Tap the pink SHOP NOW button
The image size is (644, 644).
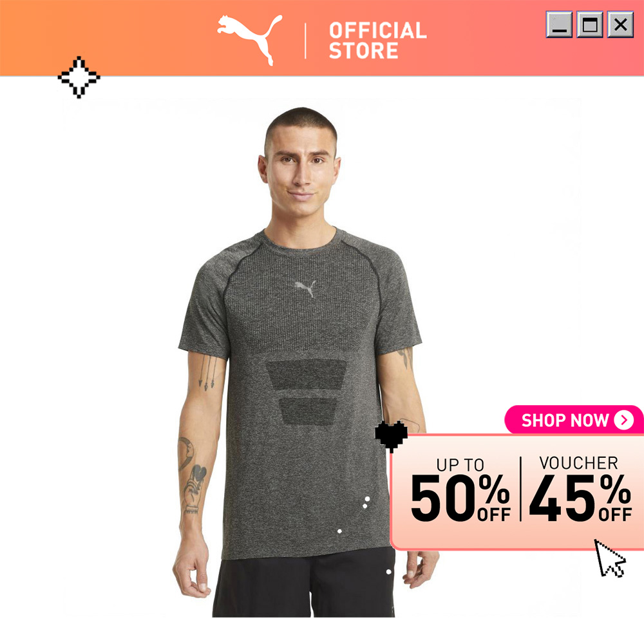tap(573, 420)
